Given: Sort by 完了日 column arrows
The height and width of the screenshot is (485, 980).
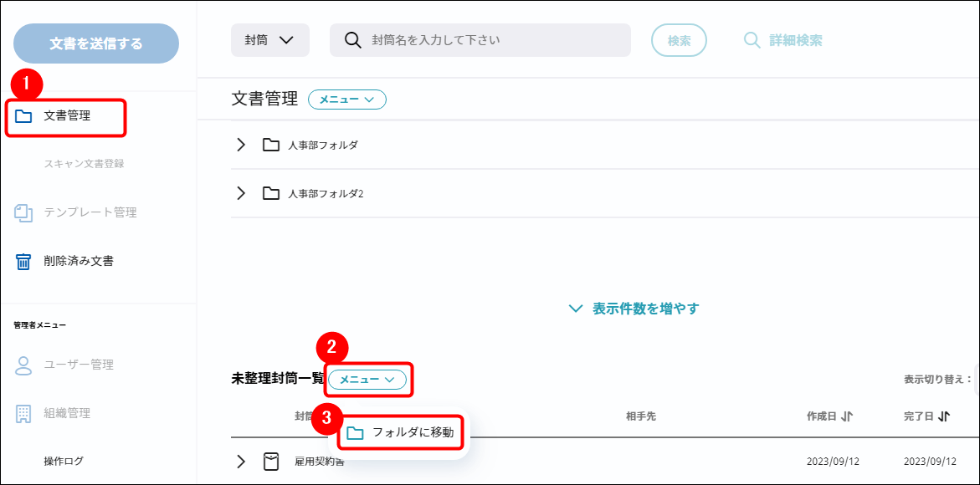Looking at the screenshot, I should coord(944,416).
